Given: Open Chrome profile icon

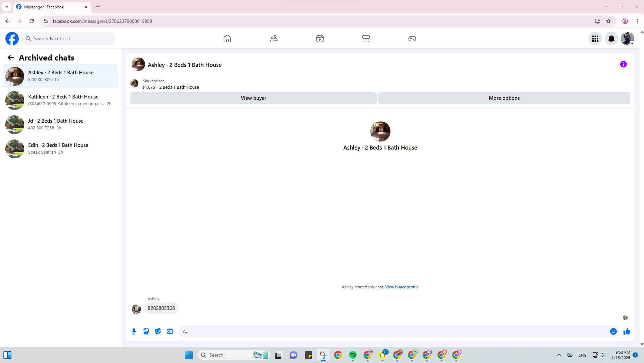Looking at the screenshot, I should [625, 21].
